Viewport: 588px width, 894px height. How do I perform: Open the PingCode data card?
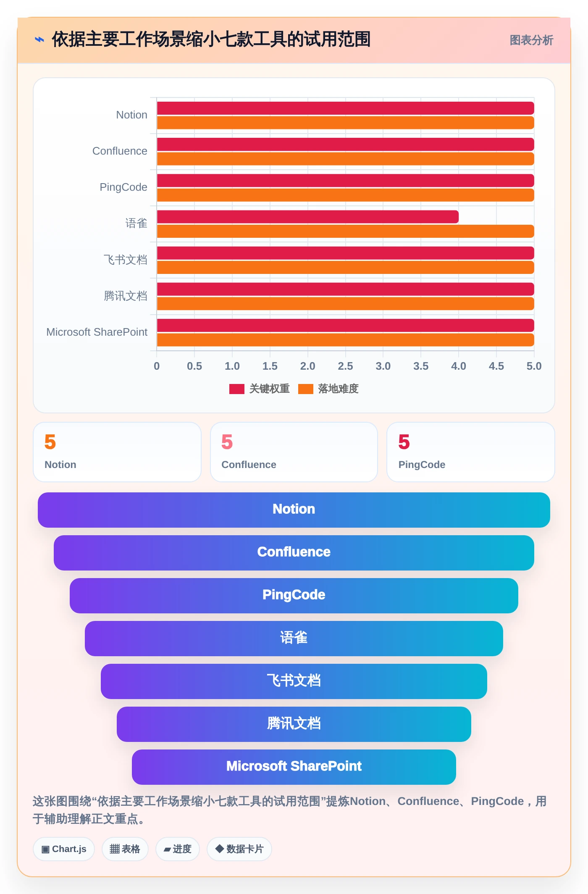pos(471,452)
